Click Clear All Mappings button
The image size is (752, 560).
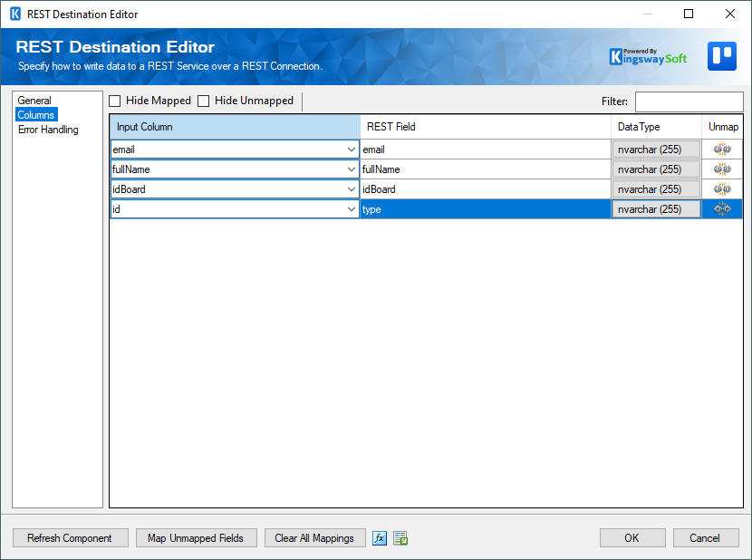(x=314, y=538)
